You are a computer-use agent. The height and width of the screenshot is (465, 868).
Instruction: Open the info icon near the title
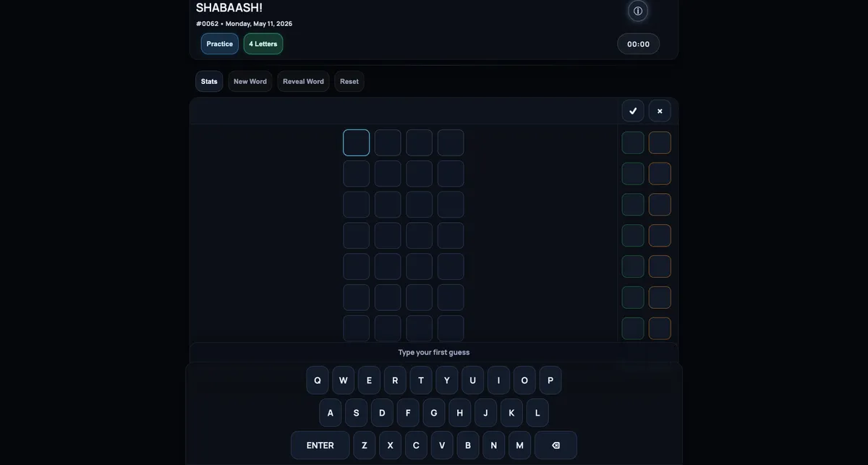pos(638,11)
